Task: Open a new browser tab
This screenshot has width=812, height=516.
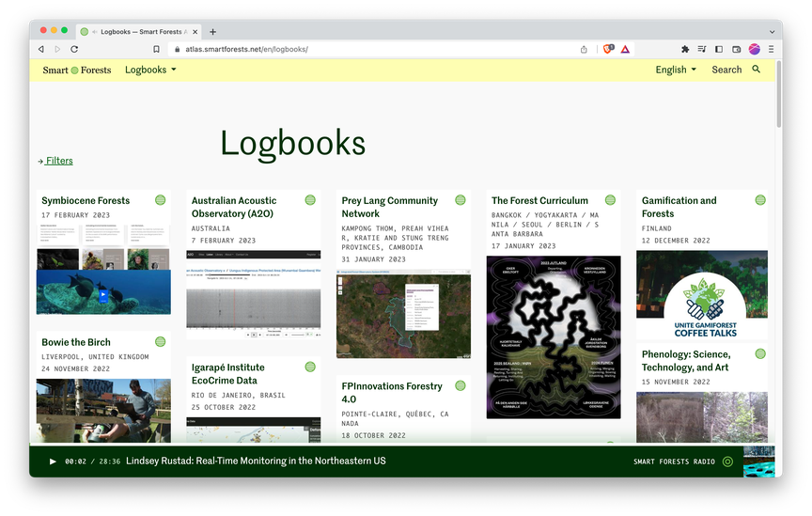Action: click(x=212, y=32)
